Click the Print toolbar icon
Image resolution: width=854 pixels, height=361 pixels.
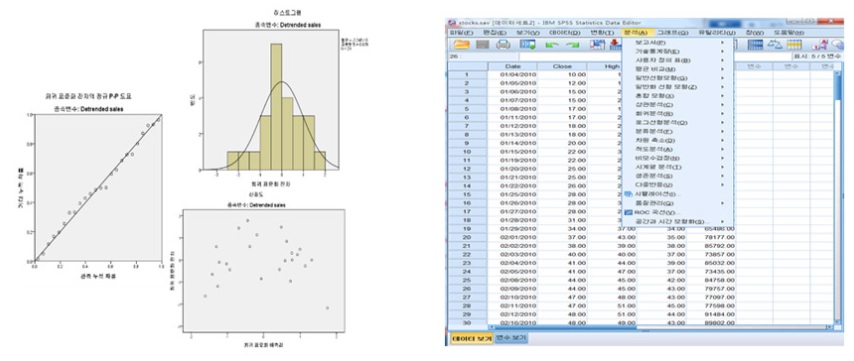[x=503, y=45]
